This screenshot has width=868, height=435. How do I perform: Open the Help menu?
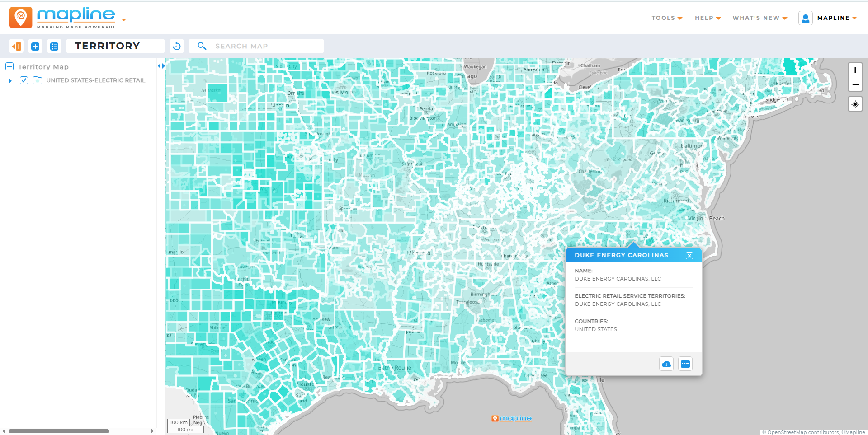point(708,18)
